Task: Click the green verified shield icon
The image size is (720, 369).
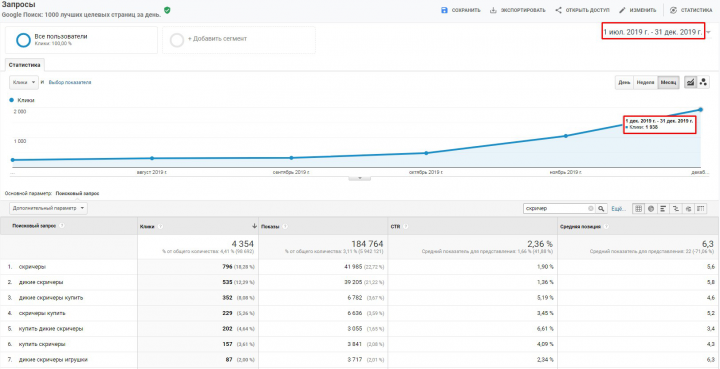Action: [167, 10]
